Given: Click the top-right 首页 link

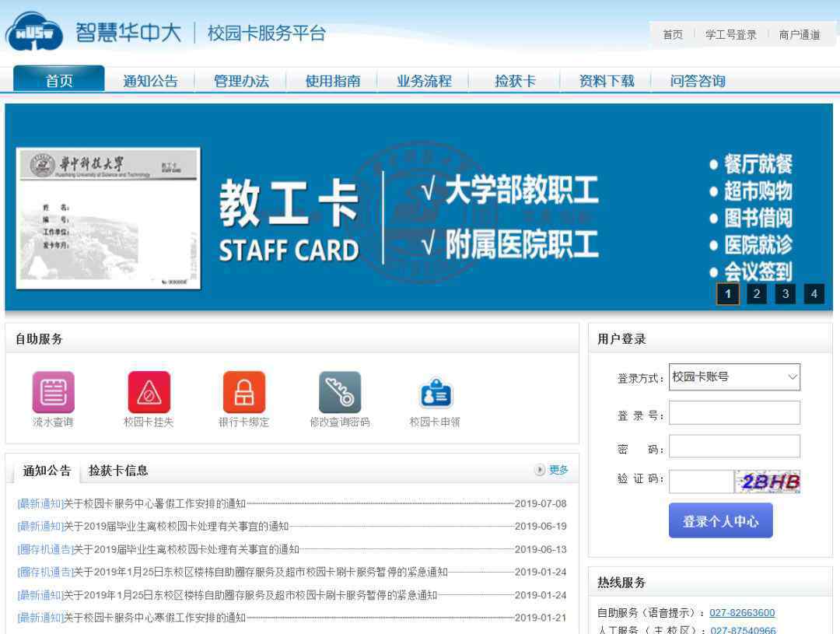Looking at the screenshot, I should point(673,35).
